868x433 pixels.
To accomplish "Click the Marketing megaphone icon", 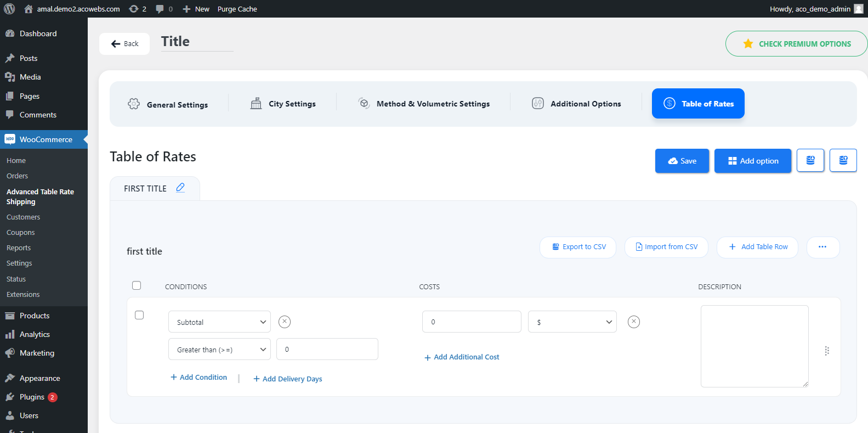I will click(10, 353).
